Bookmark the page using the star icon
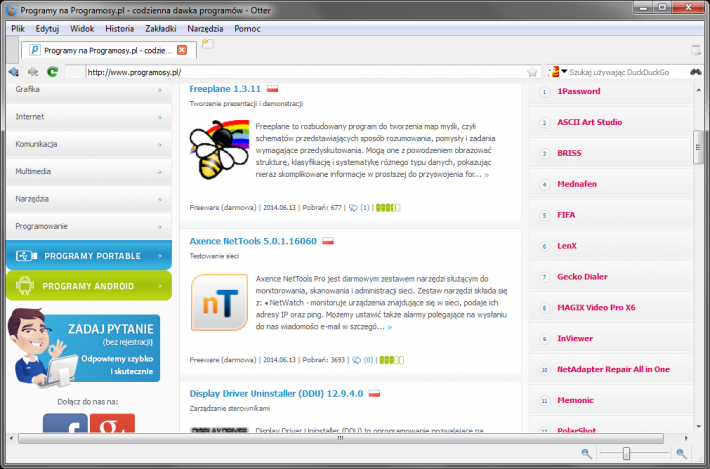Image resolution: width=710 pixels, height=469 pixels. point(532,72)
